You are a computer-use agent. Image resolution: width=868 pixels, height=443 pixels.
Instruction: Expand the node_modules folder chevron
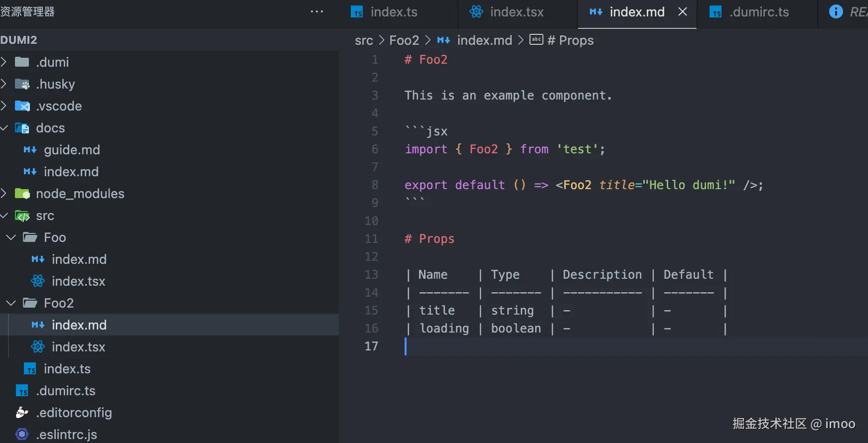[4, 193]
